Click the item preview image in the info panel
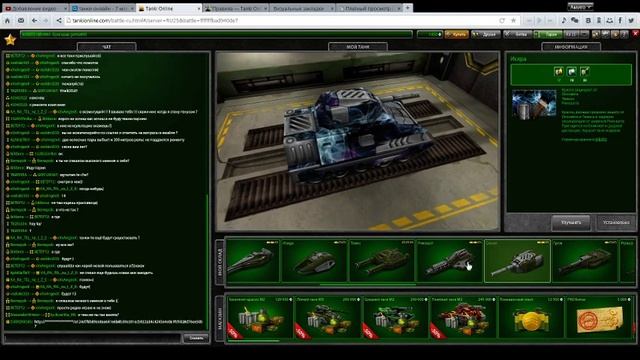 tap(534, 104)
